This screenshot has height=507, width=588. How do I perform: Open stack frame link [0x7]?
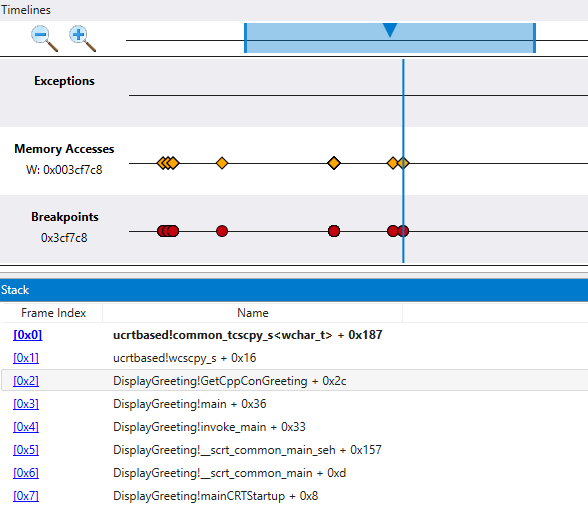pyautogui.click(x=26, y=496)
